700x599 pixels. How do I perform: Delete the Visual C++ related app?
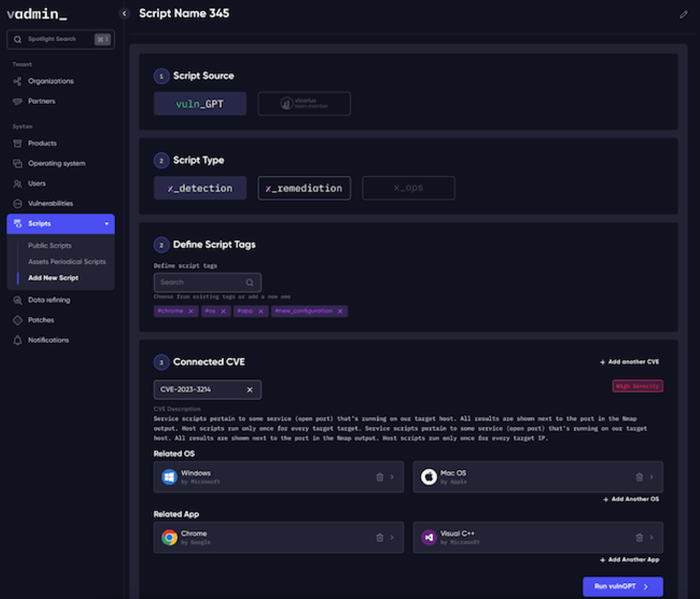(x=639, y=537)
